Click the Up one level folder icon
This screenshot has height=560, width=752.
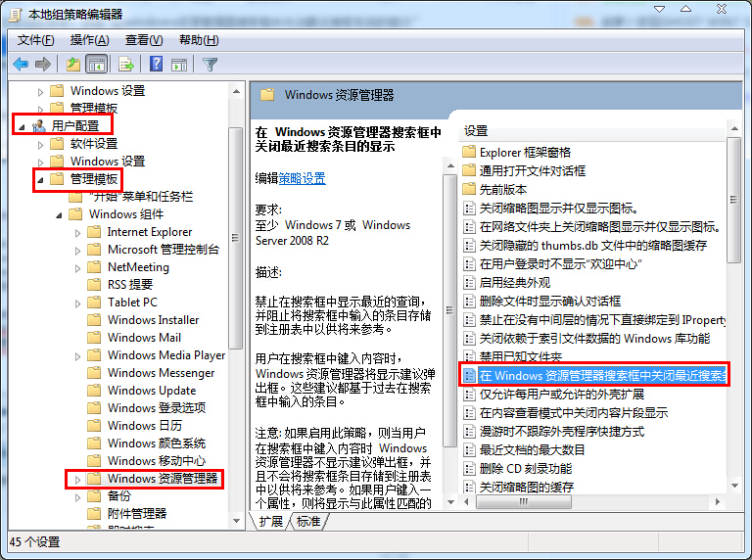coord(72,65)
